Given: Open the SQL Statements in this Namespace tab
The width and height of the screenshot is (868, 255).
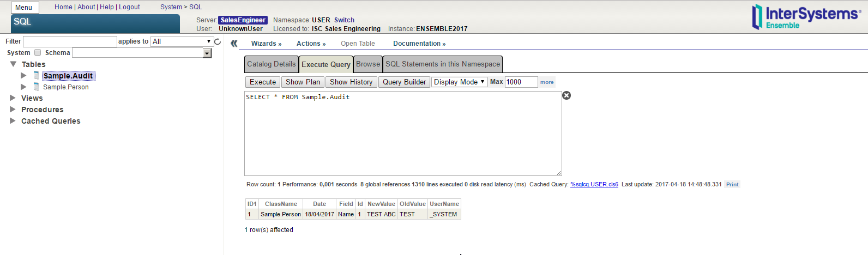Looking at the screenshot, I should pyautogui.click(x=442, y=64).
